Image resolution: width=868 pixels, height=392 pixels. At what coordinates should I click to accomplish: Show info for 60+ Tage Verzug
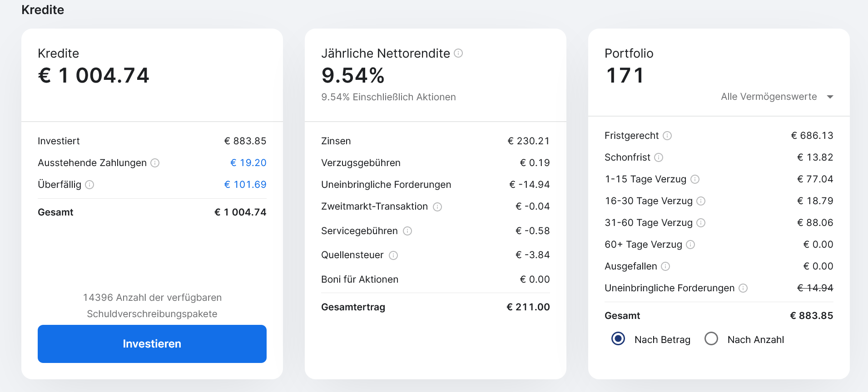(690, 245)
